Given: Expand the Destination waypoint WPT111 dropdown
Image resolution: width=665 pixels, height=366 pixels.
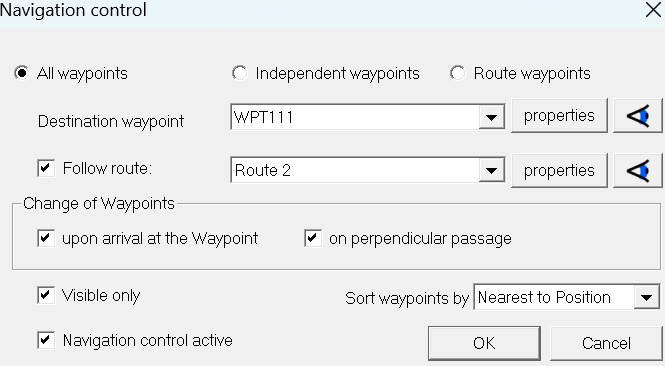Looking at the screenshot, I should click(491, 117).
